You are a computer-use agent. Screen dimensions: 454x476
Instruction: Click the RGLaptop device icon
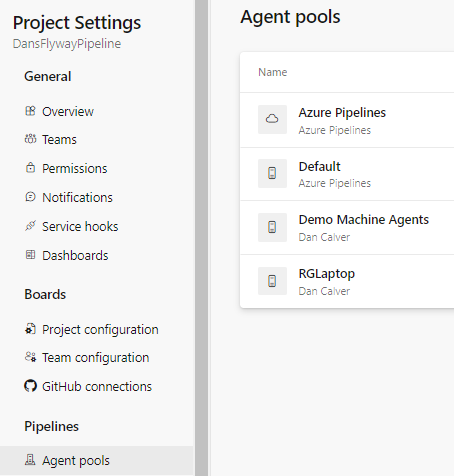pos(272,281)
